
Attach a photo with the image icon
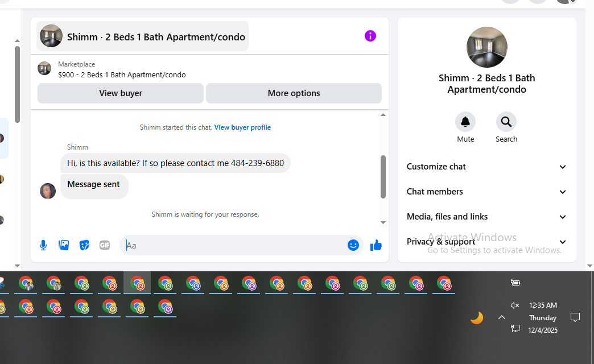(x=64, y=246)
